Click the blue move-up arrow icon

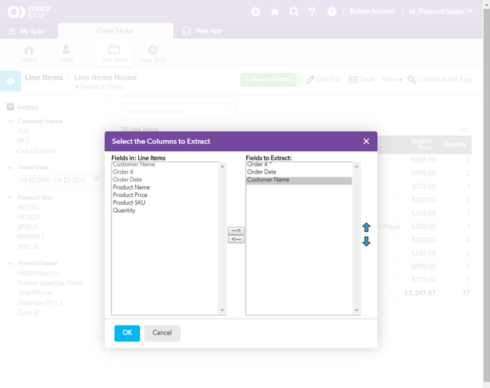click(366, 227)
